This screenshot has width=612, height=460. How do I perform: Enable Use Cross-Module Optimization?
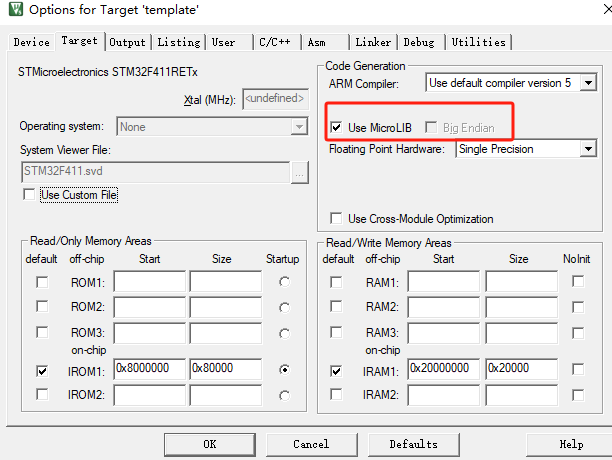(x=335, y=219)
